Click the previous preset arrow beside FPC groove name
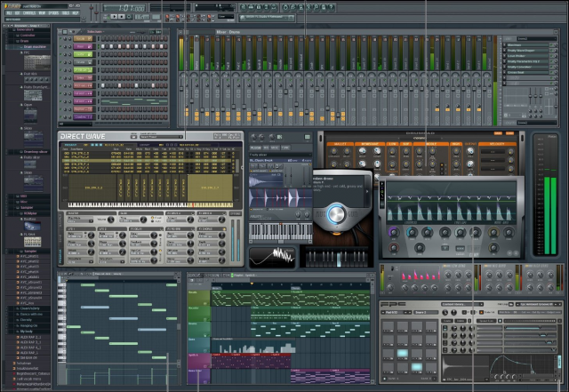Screen dimensions: 569x392 click(x=517, y=304)
